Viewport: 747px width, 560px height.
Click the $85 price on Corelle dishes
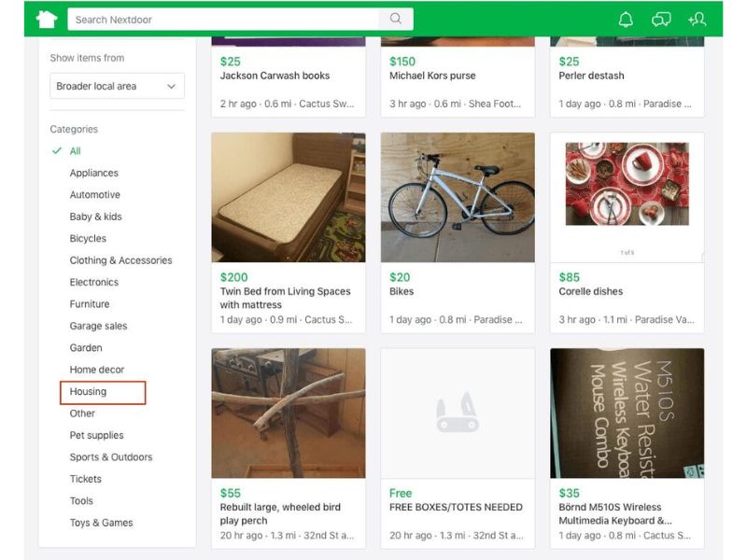click(570, 277)
